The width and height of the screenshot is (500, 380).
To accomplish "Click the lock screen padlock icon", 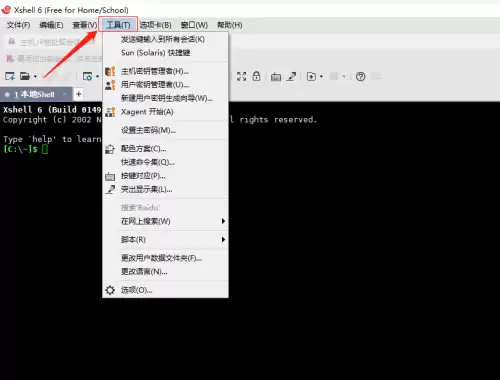I will pos(256,76).
